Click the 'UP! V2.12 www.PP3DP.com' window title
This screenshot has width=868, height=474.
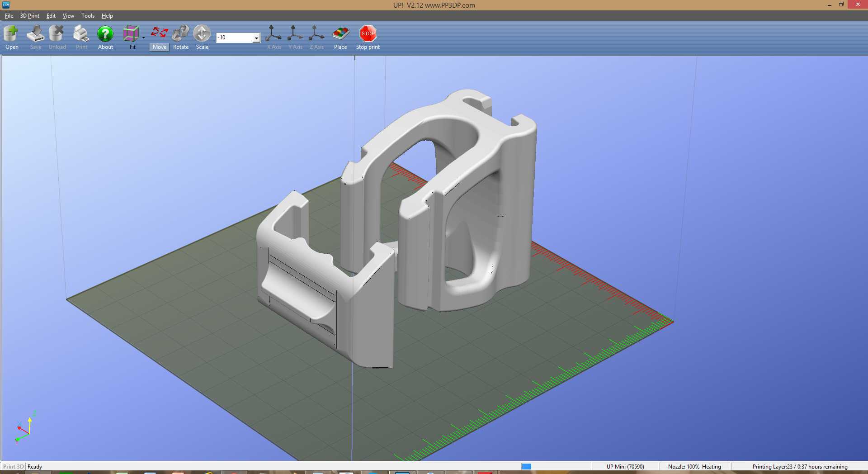point(434,5)
